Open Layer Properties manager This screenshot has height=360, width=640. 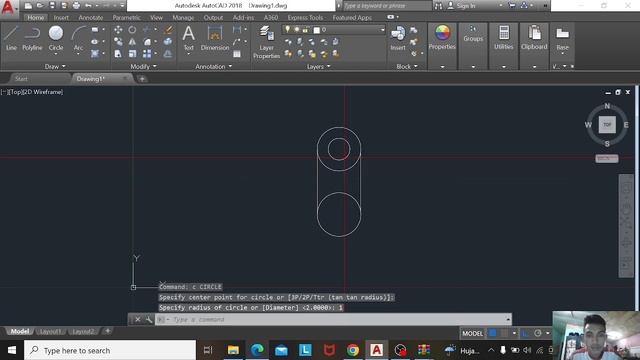(x=266, y=42)
